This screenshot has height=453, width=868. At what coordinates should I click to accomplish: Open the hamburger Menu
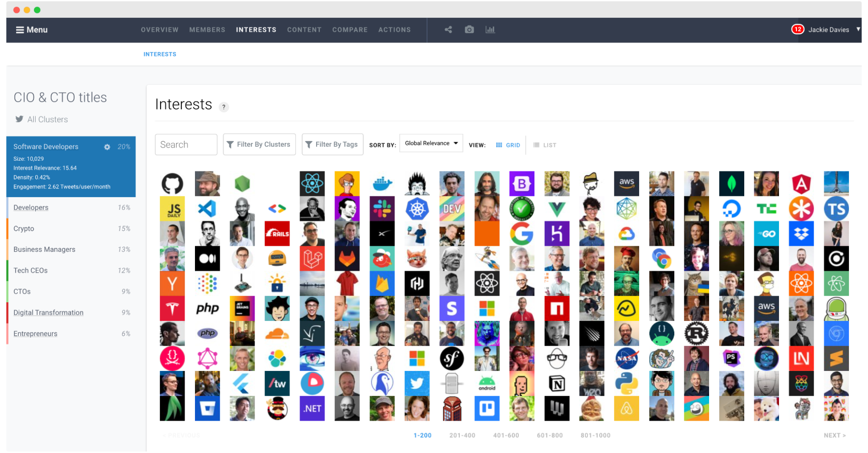click(31, 30)
